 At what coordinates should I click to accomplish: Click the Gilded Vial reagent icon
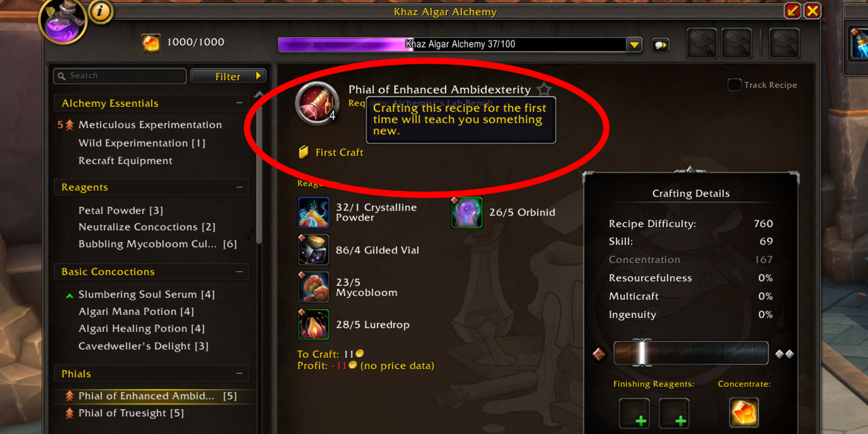(314, 250)
